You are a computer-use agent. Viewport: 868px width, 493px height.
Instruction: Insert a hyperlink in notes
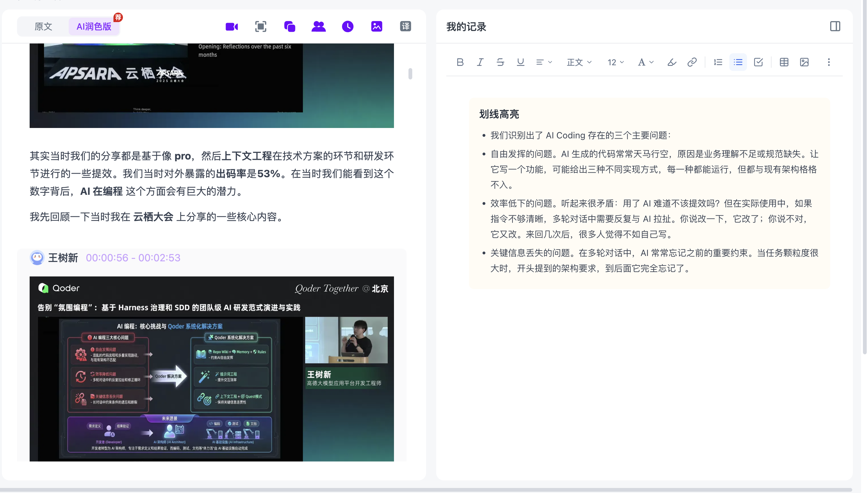click(692, 62)
